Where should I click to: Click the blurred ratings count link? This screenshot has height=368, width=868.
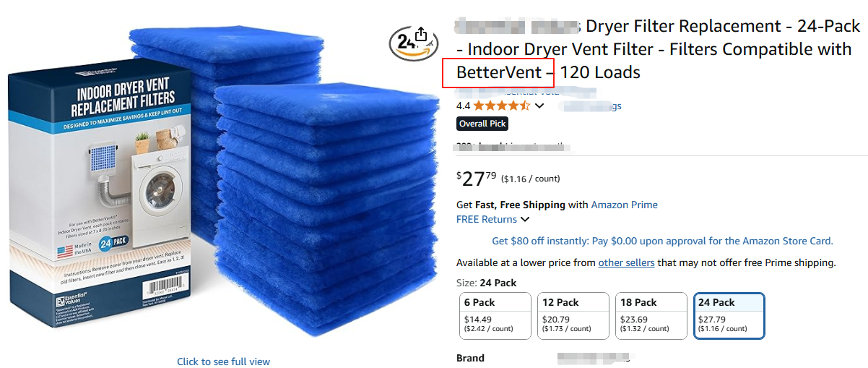(x=590, y=106)
